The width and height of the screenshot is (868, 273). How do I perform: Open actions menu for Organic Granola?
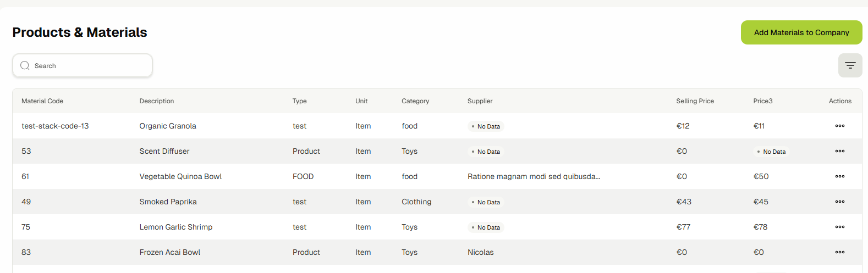[x=839, y=126]
